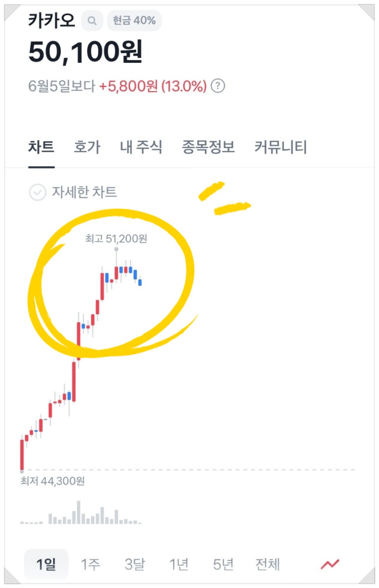Screen dimensions: 379x588
Task: Select the 차트 tab
Action: (x=41, y=147)
